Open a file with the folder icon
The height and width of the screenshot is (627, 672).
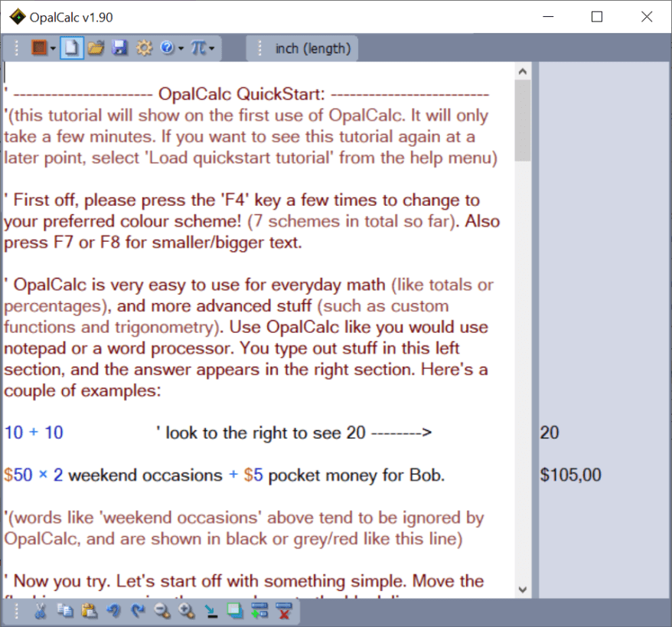tap(95, 48)
